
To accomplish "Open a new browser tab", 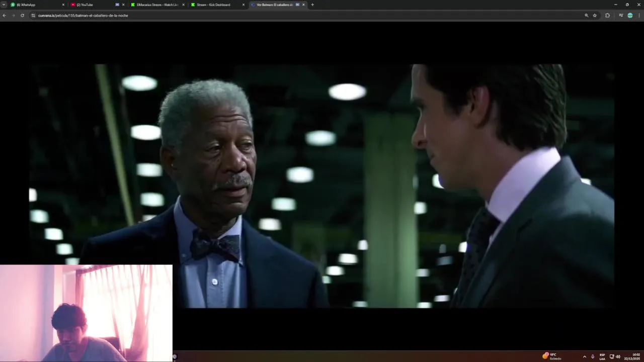I will (x=312, y=5).
